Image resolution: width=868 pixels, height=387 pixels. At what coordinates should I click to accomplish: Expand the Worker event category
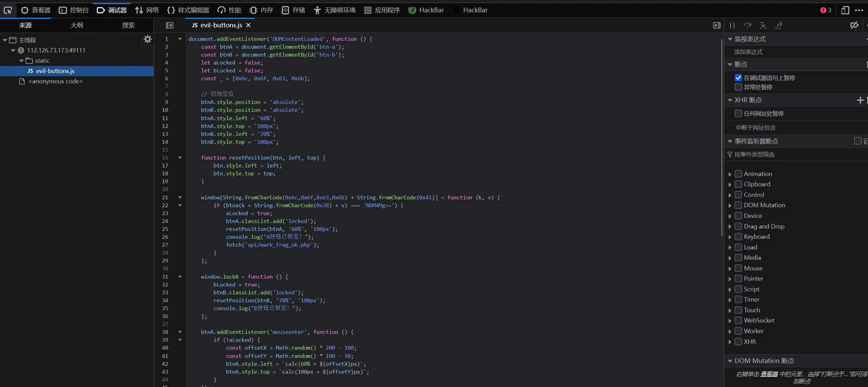click(x=730, y=331)
